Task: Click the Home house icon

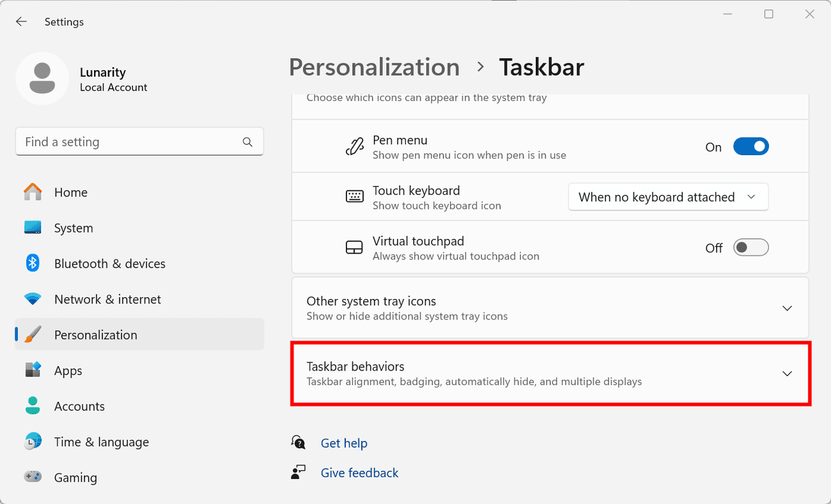Action: point(33,192)
